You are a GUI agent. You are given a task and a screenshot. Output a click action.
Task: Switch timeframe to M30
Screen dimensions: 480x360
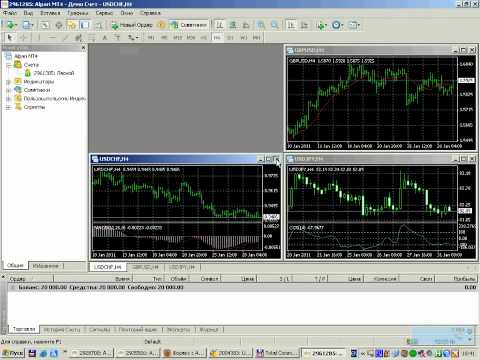(x=191, y=38)
